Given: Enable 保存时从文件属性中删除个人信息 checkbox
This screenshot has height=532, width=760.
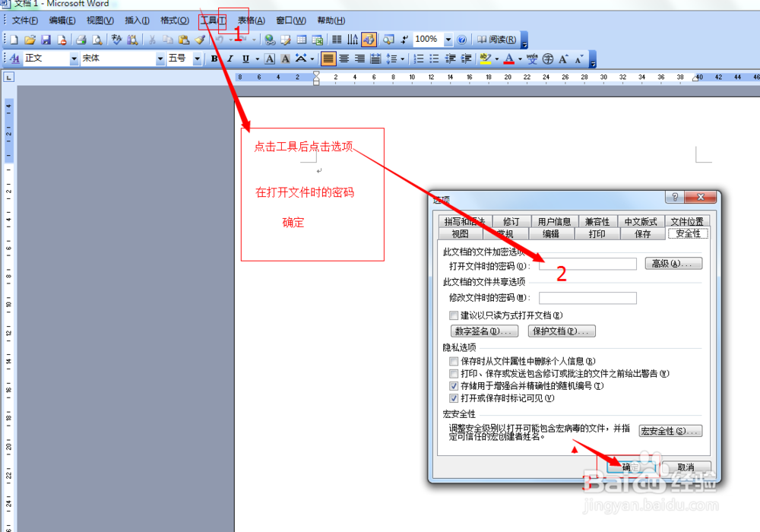Looking at the screenshot, I should [454, 361].
